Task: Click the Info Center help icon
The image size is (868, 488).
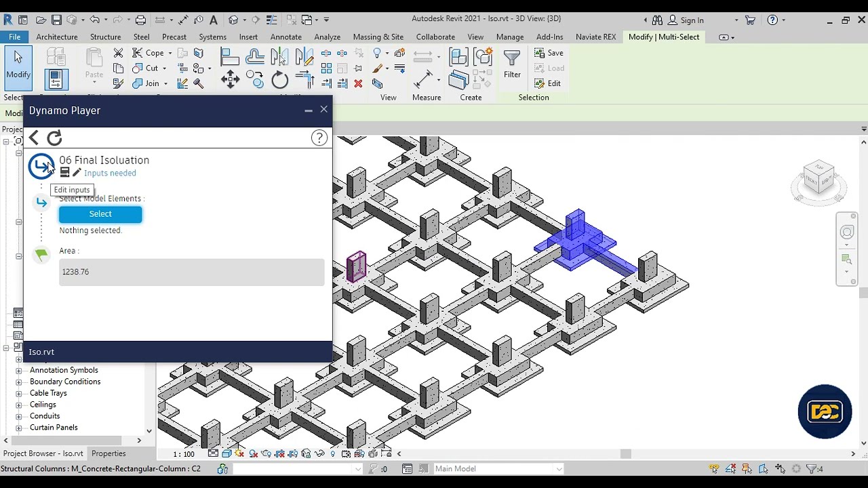Action: [772, 20]
